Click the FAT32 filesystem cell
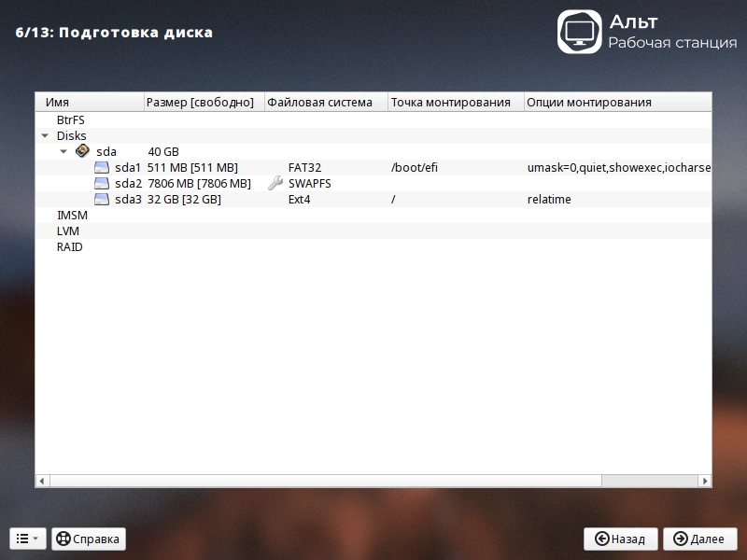Image resolution: width=747 pixels, height=560 pixels. [305, 167]
